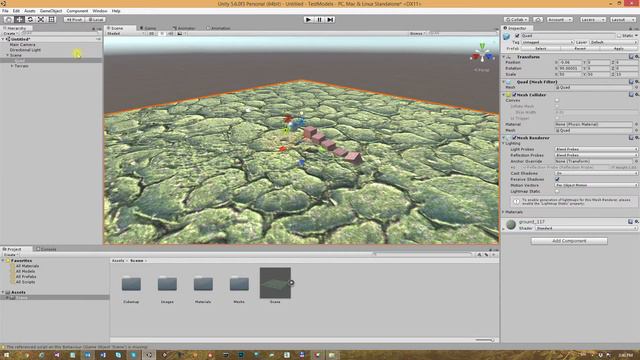Screen dimensions: 640x360
Task: Switch to the Console tab
Action: 46,249
